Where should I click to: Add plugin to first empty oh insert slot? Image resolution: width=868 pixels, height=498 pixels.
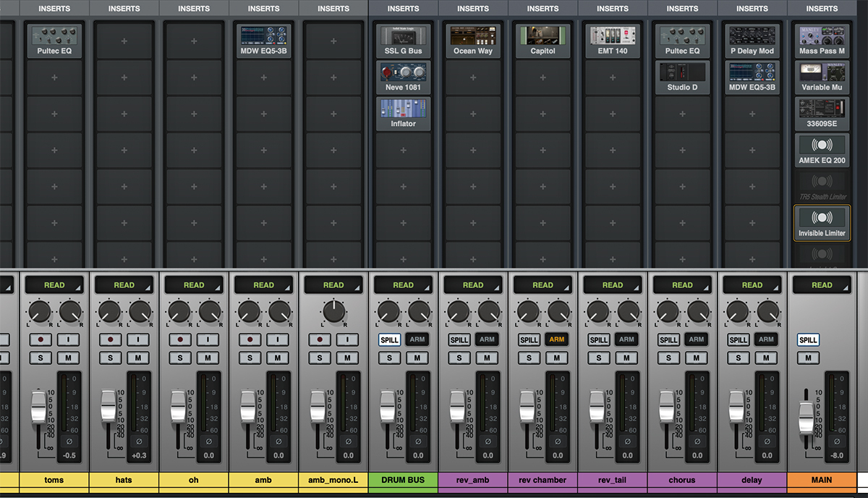coord(194,41)
